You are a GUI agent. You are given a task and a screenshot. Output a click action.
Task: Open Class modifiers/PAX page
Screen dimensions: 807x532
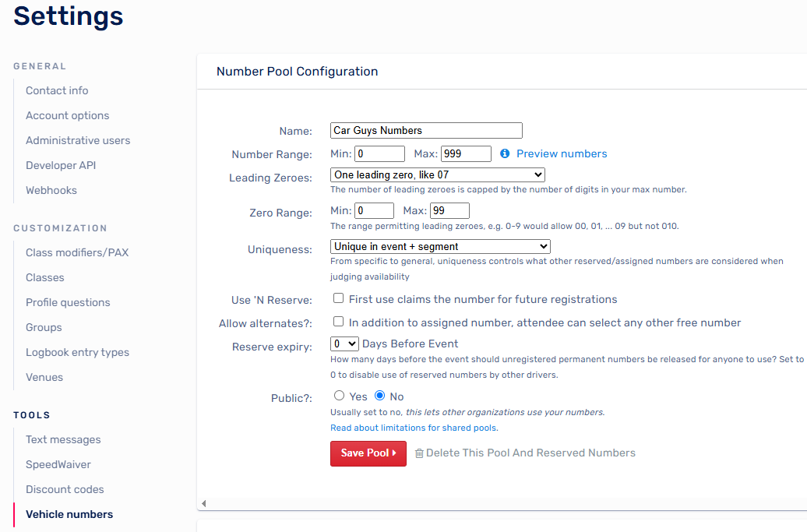(77, 252)
